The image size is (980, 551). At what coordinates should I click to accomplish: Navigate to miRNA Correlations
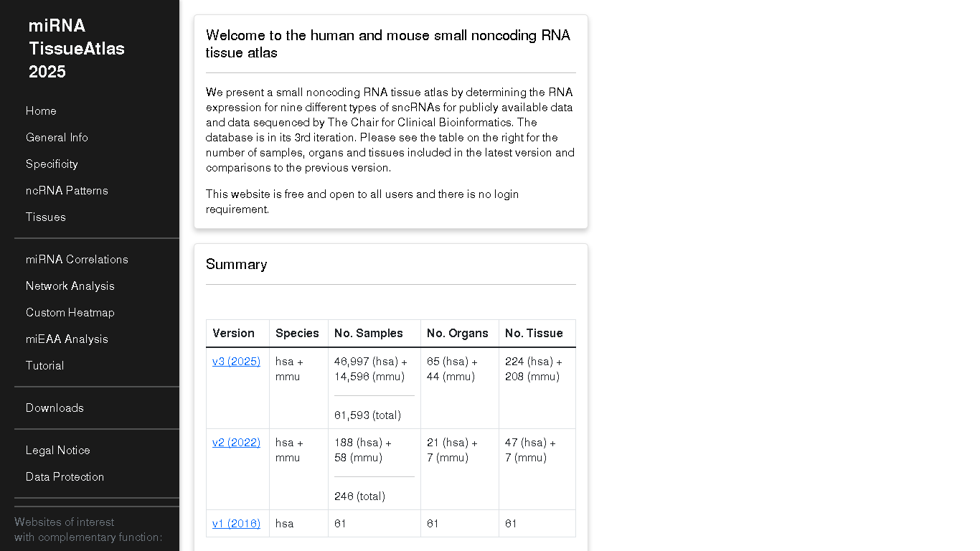click(x=77, y=260)
